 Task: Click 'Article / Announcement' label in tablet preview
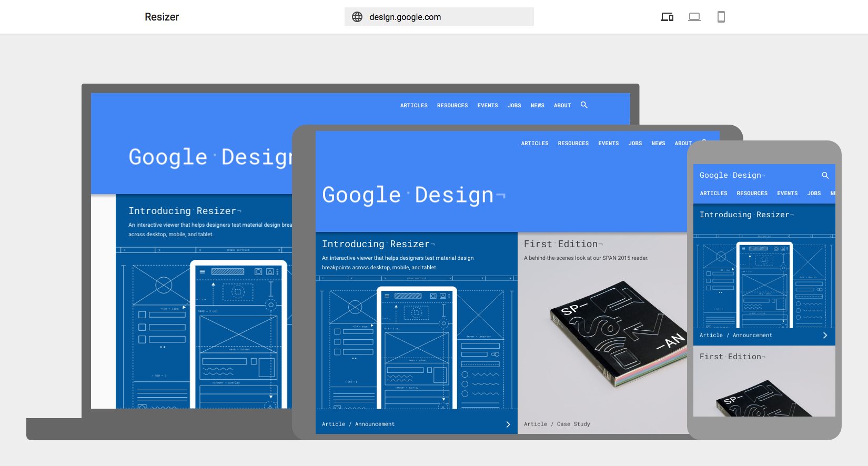click(358, 424)
